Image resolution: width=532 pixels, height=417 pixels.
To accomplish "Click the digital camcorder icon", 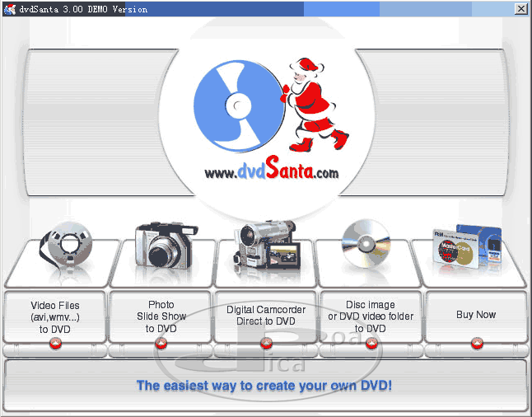I will tap(265, 245).
